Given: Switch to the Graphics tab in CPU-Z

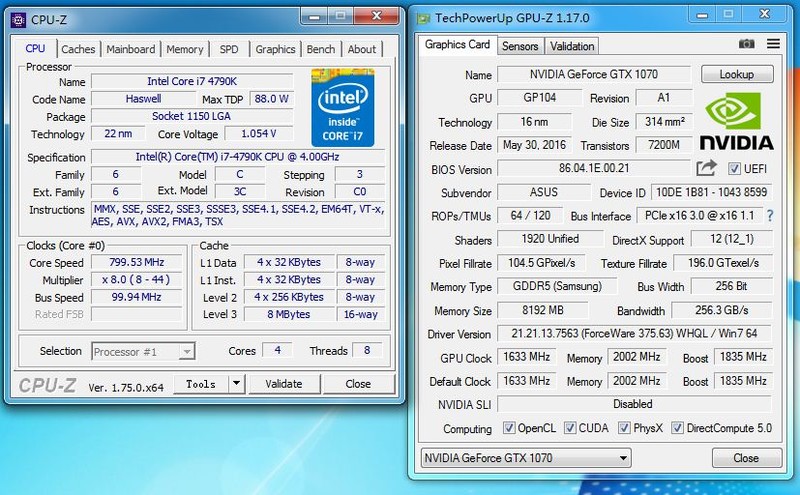Looking at the screenshot, I should pyautogui.click(x=276, y=50).
